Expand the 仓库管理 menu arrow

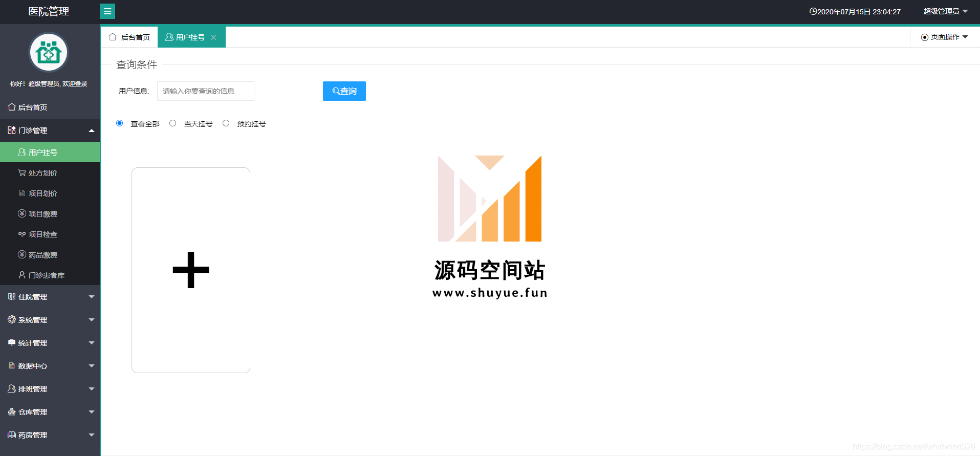(92, 412)
